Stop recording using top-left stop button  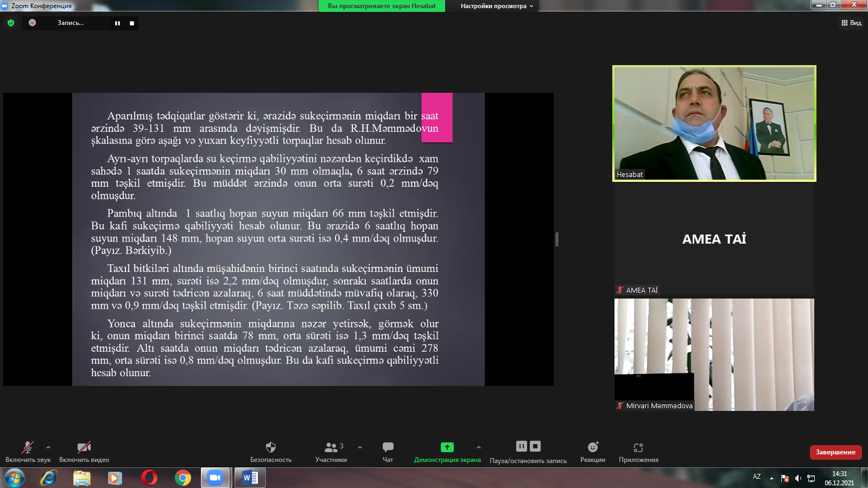pyautogui.click(x=132, y=23)
